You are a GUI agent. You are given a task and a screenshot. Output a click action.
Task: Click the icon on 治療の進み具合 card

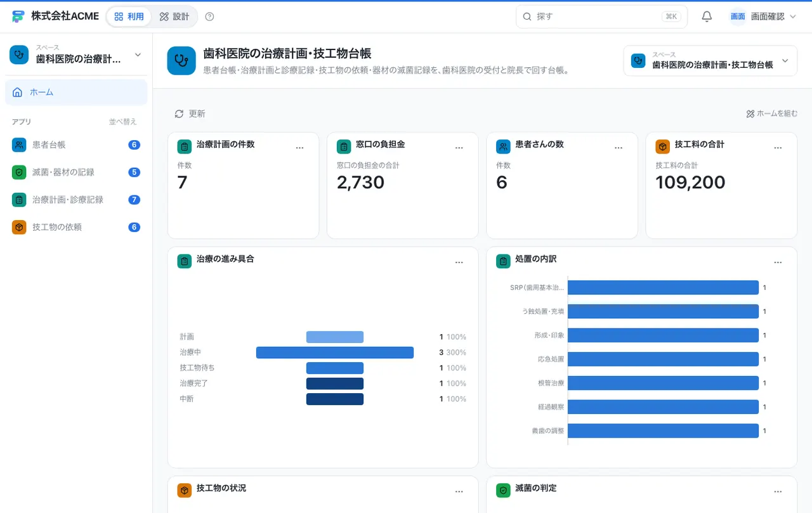pos(185,261)
